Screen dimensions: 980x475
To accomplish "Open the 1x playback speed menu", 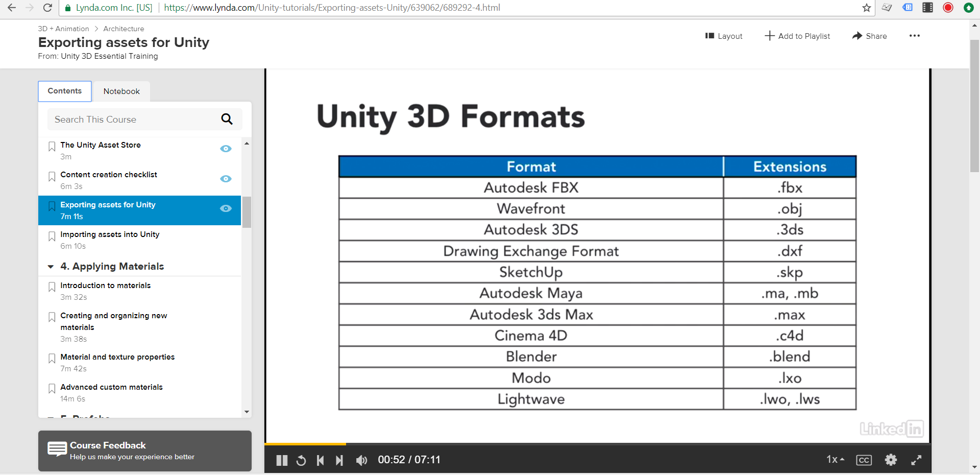I will (x=835, y=460).
